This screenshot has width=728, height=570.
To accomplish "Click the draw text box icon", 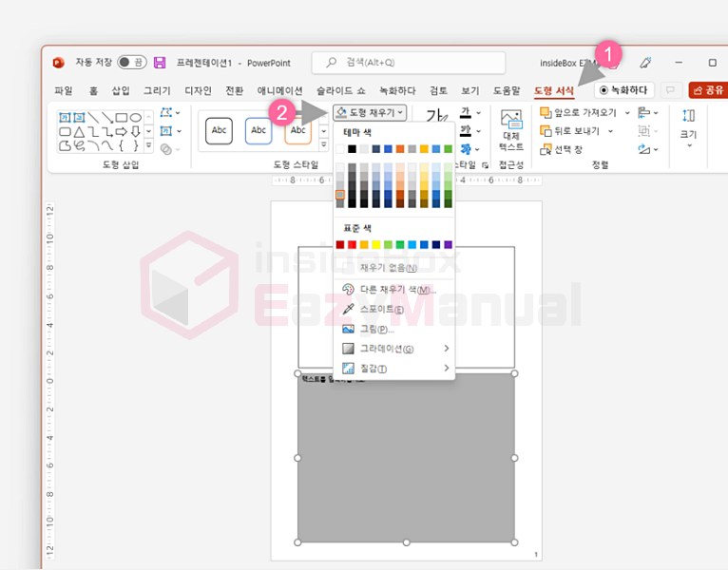I will pyautogui.click(x=165, y=131).
